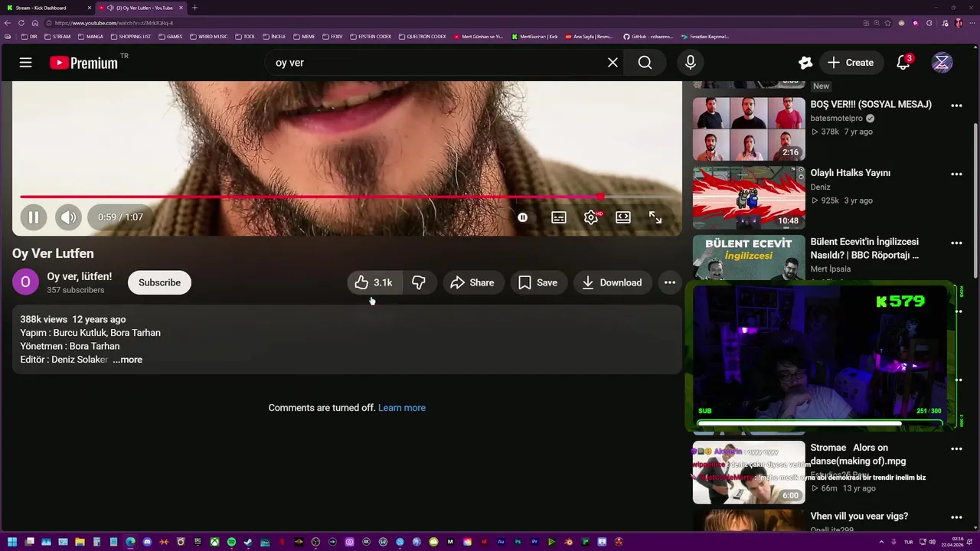Image resolution: width=980 pixels, height=551 pixels.
Task: Open the Oy ver, lütfen! channel name
Action: (x=80, y=276)
